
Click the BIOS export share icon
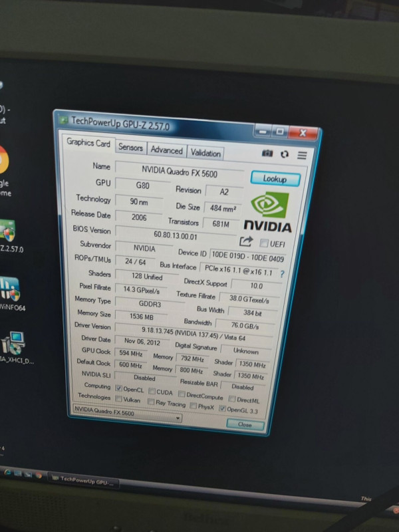pyautogui.click(x=246, y=241)
